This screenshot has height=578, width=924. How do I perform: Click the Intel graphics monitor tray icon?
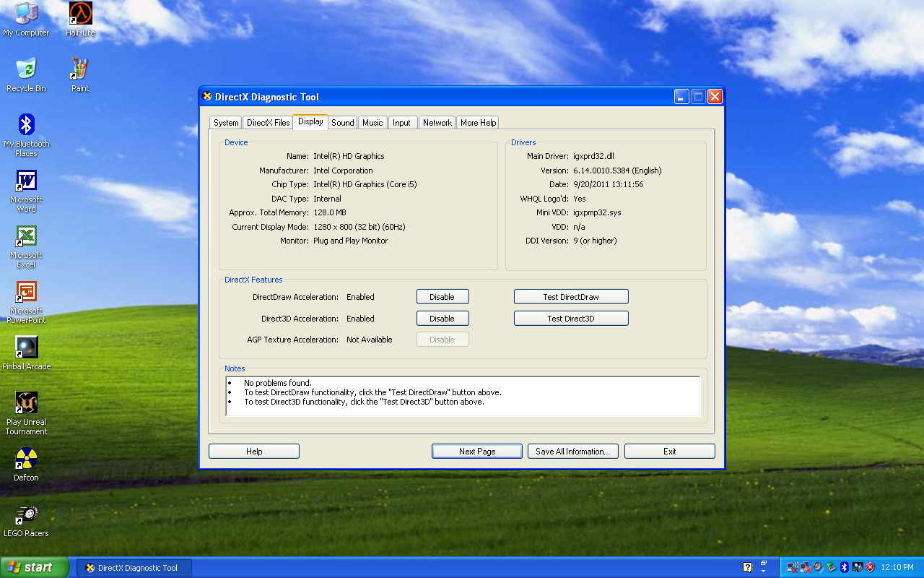click(x=858, y=567)
